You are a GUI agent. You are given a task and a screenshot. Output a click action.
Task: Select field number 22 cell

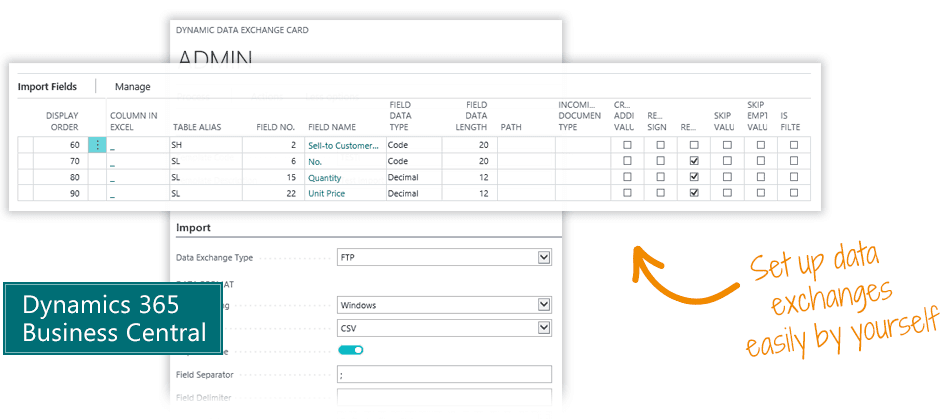(x=273, y=193)
